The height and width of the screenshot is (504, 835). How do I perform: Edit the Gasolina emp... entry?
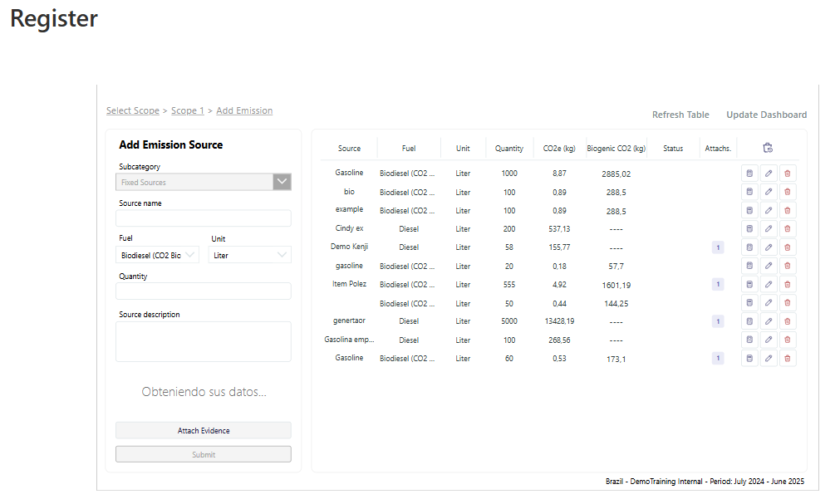pos(769,340)
